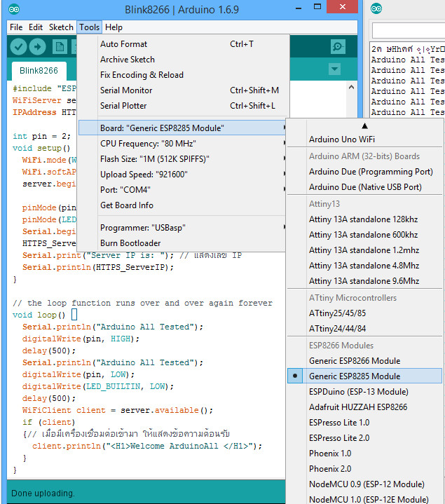This screenshot has width=445, height=504.
Task: Close the Tools menu by clicking Tools
Action: [x=89, y=27]
